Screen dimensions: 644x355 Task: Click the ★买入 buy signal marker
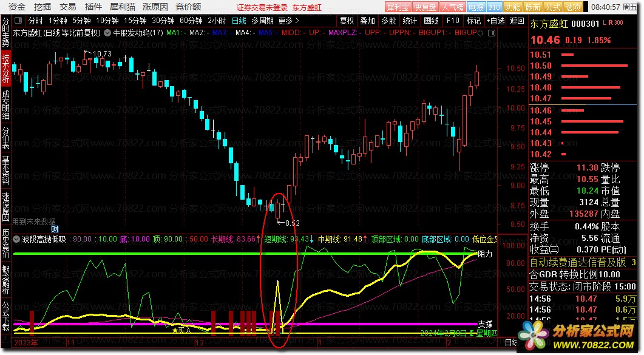tap(181, 330)
